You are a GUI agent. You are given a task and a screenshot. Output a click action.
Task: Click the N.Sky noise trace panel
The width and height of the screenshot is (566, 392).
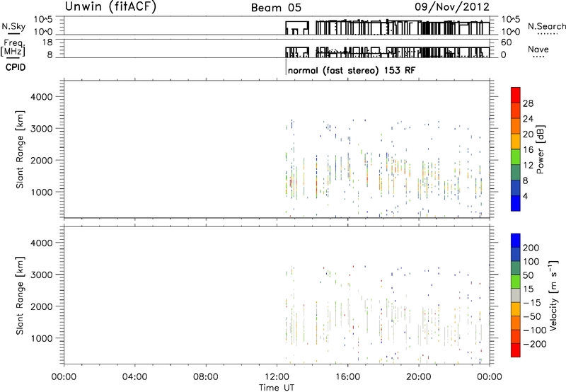coord(277,25)
